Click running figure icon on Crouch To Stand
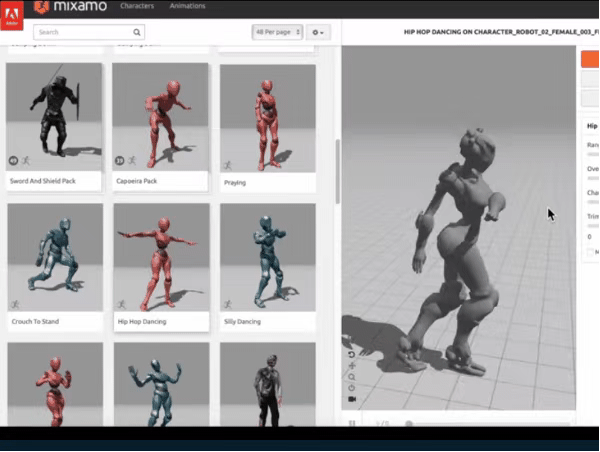The width and height of the screenshot is (600, 452). point(15,305)
